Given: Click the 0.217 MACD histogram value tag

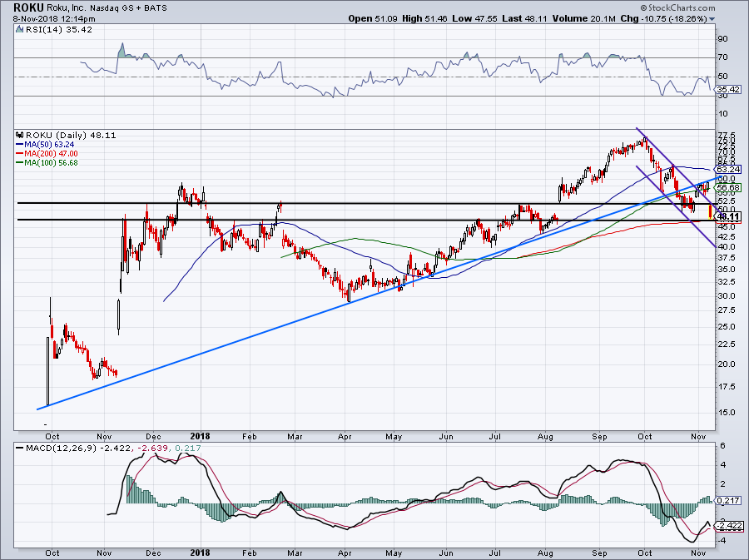Looking at the screenshot, I should [728, 500].
